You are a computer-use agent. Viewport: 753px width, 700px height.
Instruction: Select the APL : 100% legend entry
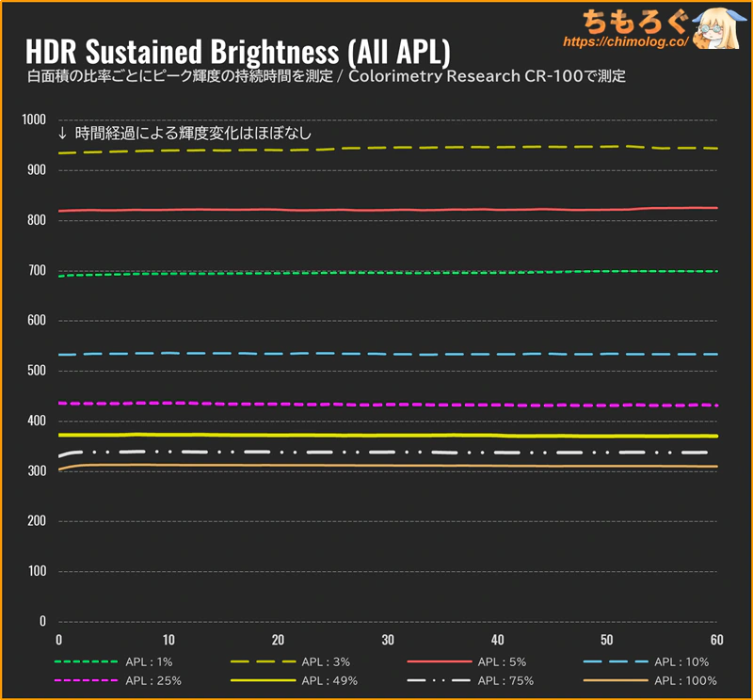[649, 681]
